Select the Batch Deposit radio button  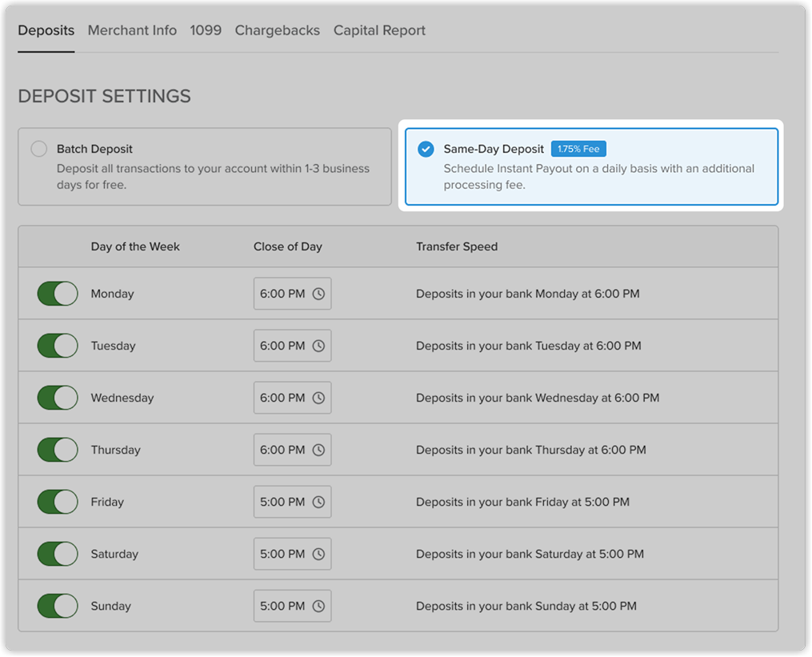point(39,149)
